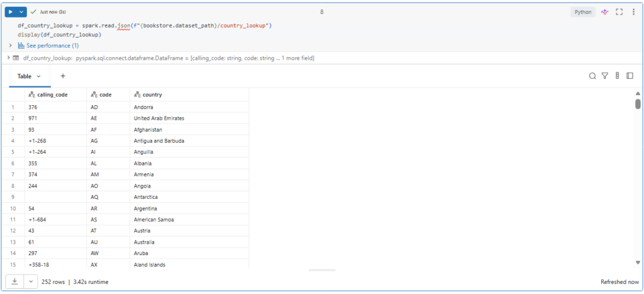Enter cell focus fullscreen mode
The height and width of the screenshot is (294, 644).
(x=619, y=12)
